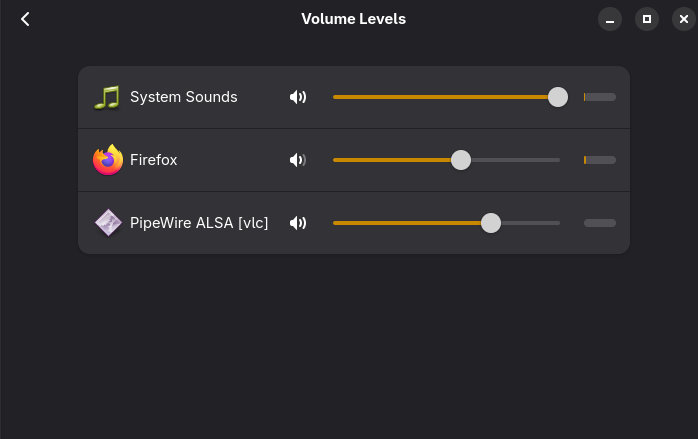This screenshot has width=698, height=439.
Task: Click the System Sounds level meter
Action: (x=600, y=97)
